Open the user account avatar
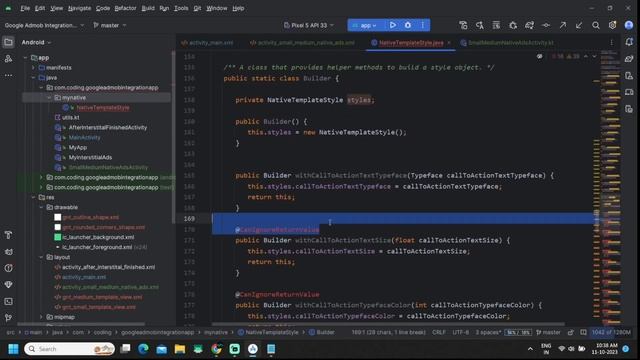 [x=629, y=25]
